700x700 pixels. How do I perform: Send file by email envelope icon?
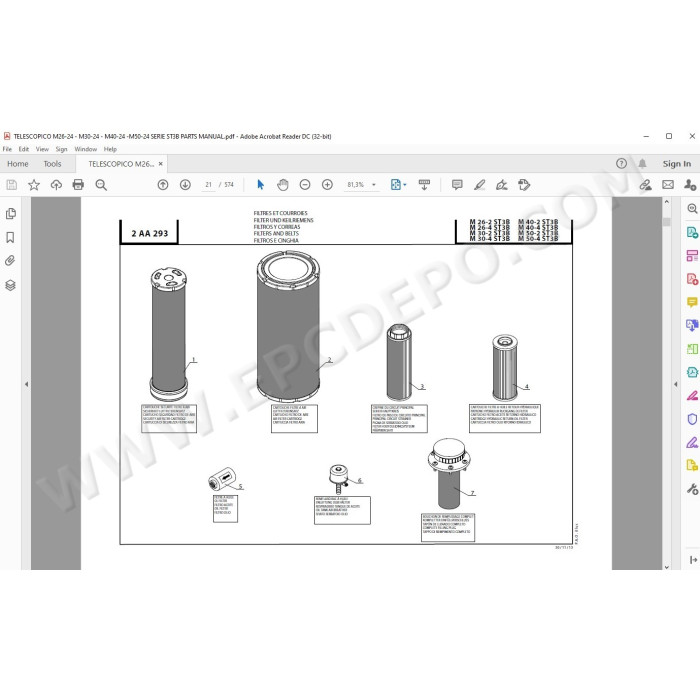click(668, 185)
